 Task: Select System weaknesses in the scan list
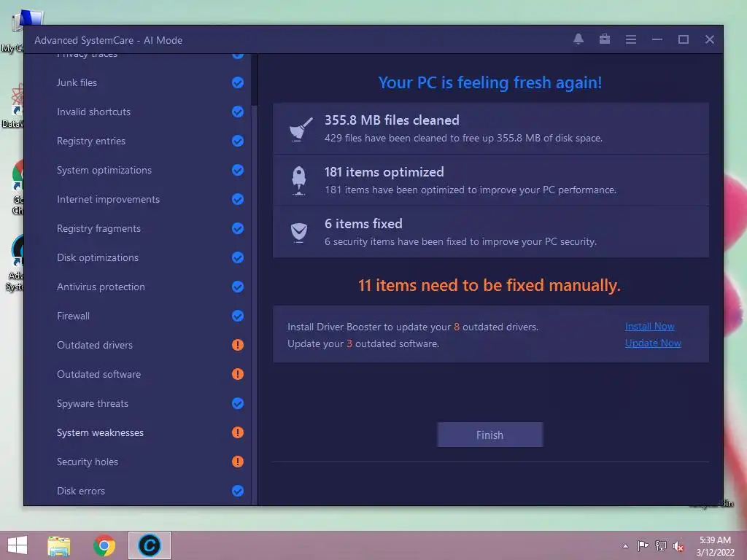[100, 432]
